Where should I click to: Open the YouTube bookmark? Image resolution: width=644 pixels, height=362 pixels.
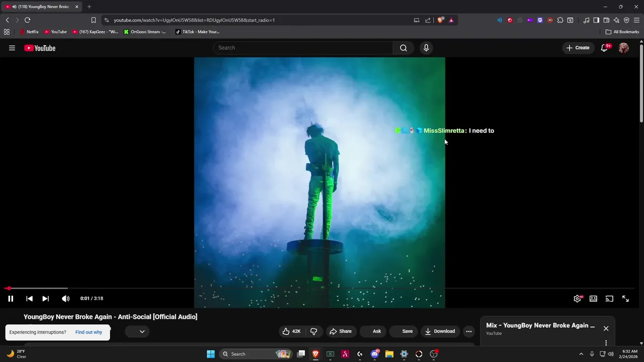coord(55,32)
